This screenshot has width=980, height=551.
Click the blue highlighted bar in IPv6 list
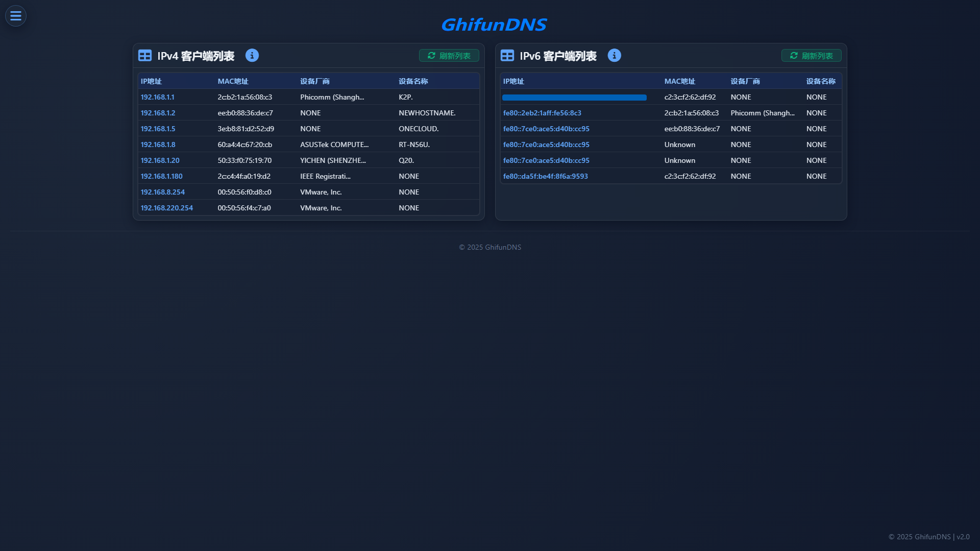(x=574, y=98)
